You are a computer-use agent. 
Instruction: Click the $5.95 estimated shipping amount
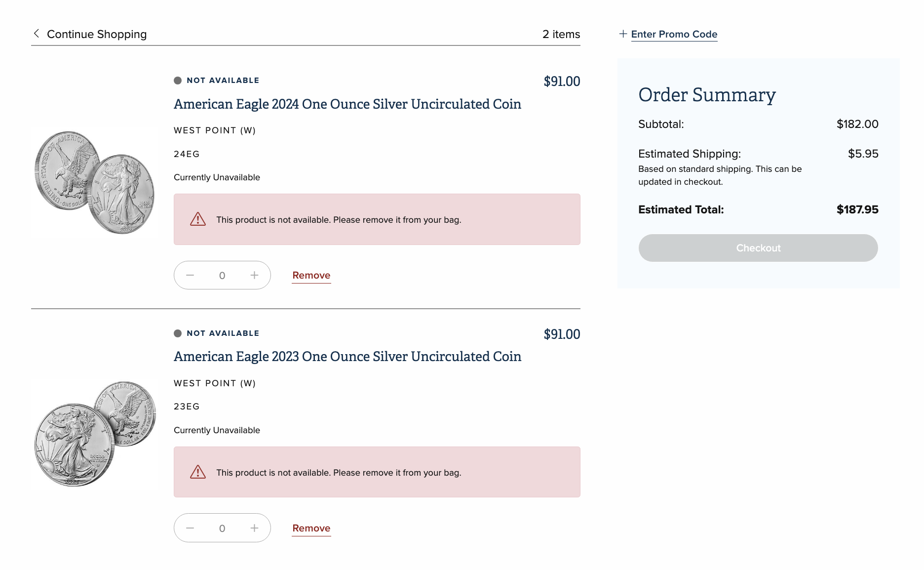[x=863, y=154]
